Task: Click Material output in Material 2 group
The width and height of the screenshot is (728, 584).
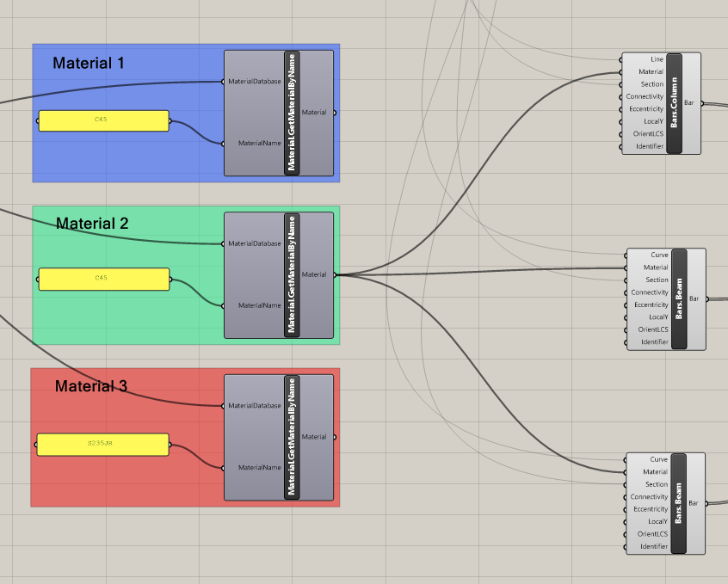Action: pyautogui.click(x=314, y=274)
